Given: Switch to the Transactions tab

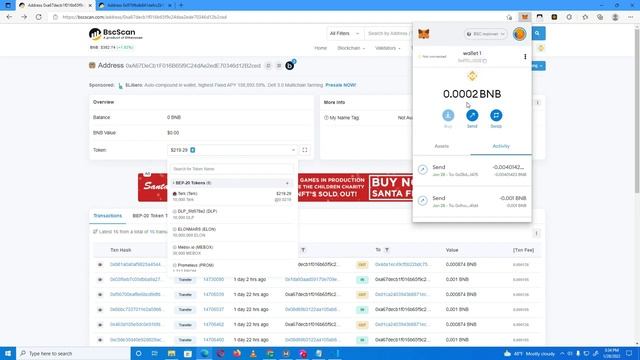Looking at the screenshot, I should [x=107, y=216].
